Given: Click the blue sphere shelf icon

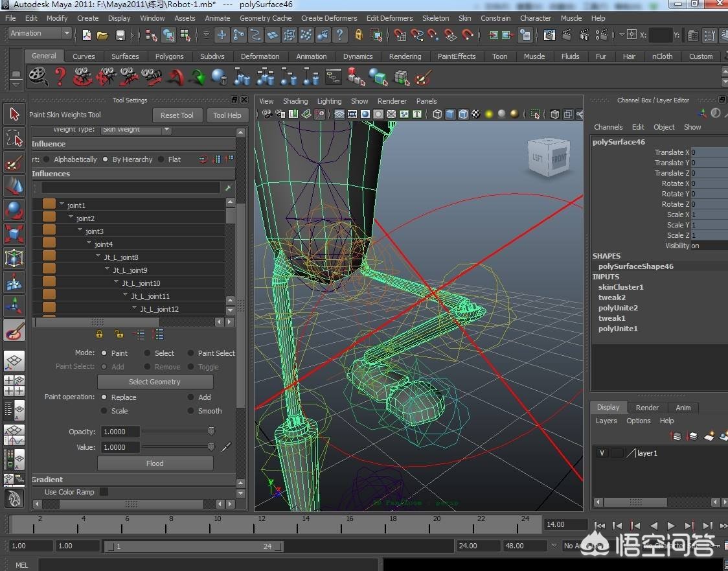Looking at the screenshot, I should [219, 76].
